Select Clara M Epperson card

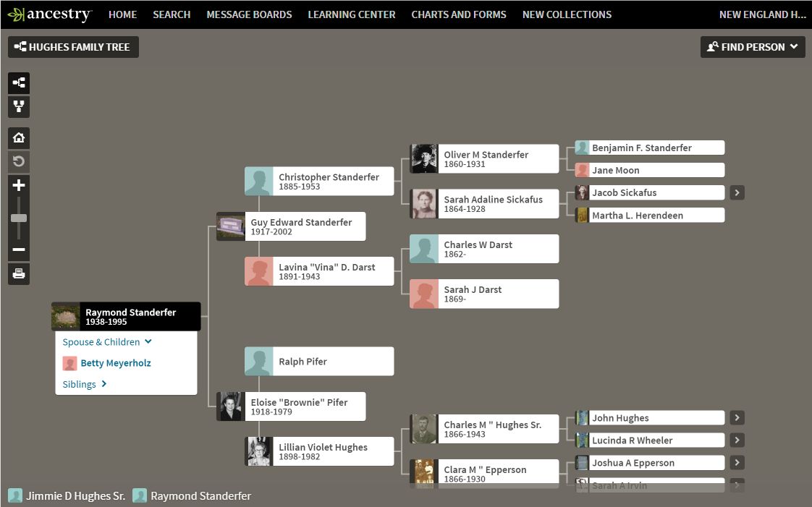click(484, 474)
